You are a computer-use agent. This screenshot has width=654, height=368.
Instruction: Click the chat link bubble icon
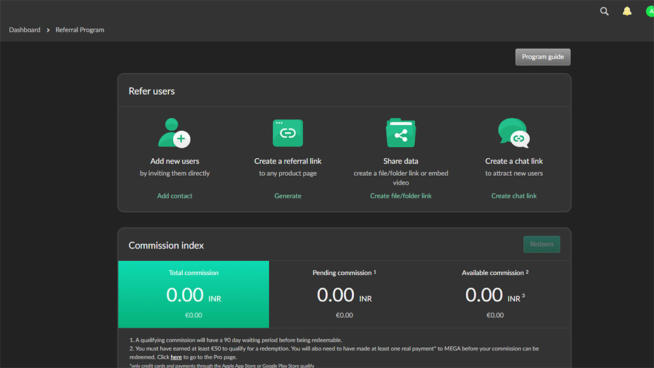[x=514, y=133]
